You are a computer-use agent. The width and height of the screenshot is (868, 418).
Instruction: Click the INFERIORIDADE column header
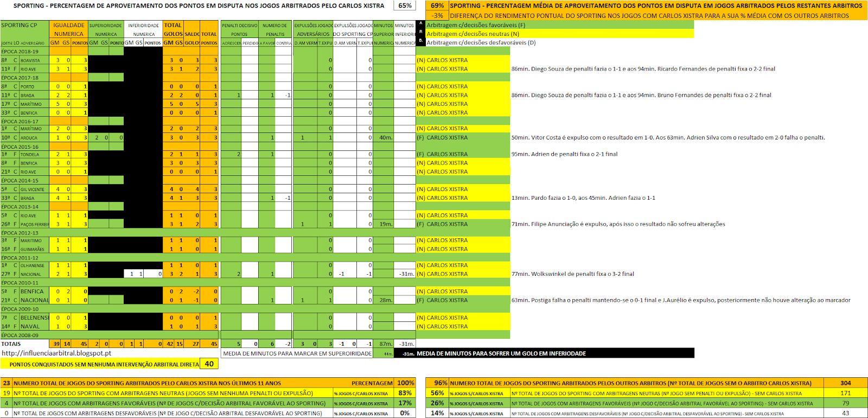pos(143,25)
